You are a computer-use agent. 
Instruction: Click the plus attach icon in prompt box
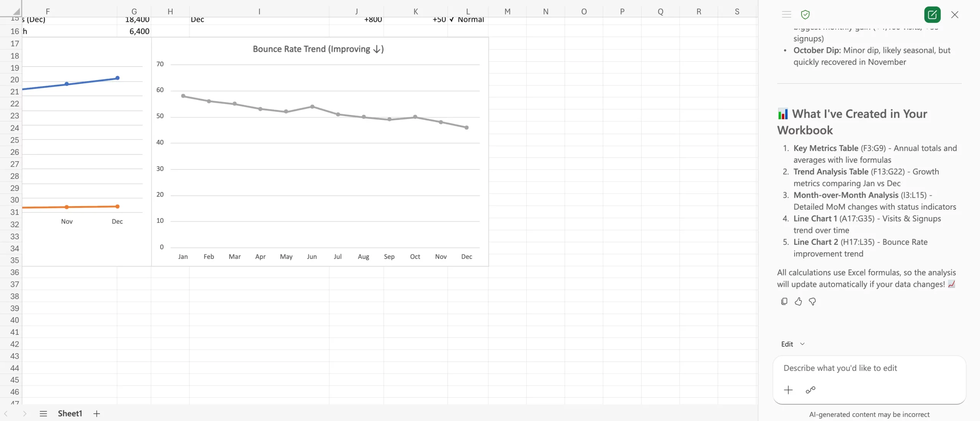pos(788,390)
